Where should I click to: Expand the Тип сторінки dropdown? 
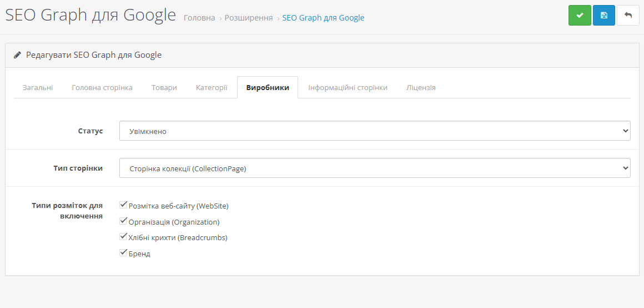[375, 168]
